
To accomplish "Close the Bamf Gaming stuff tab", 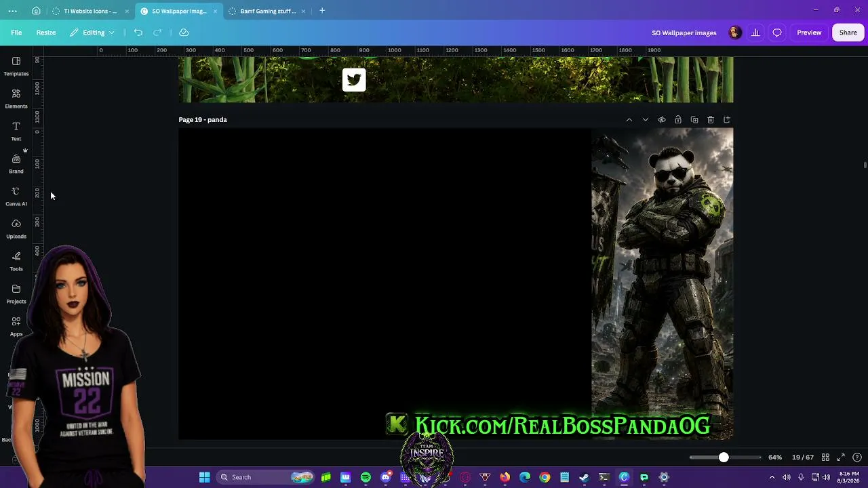I will coord(303,11).
